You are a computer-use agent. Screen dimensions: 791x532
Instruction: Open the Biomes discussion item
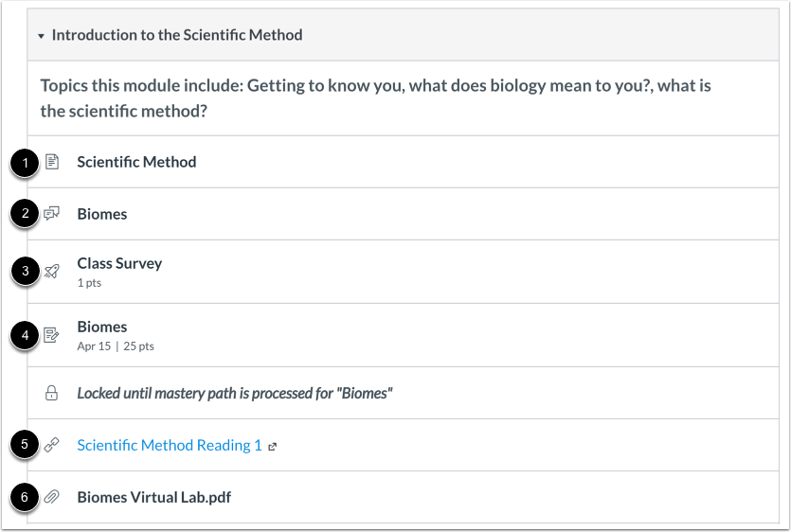point(102,214)
